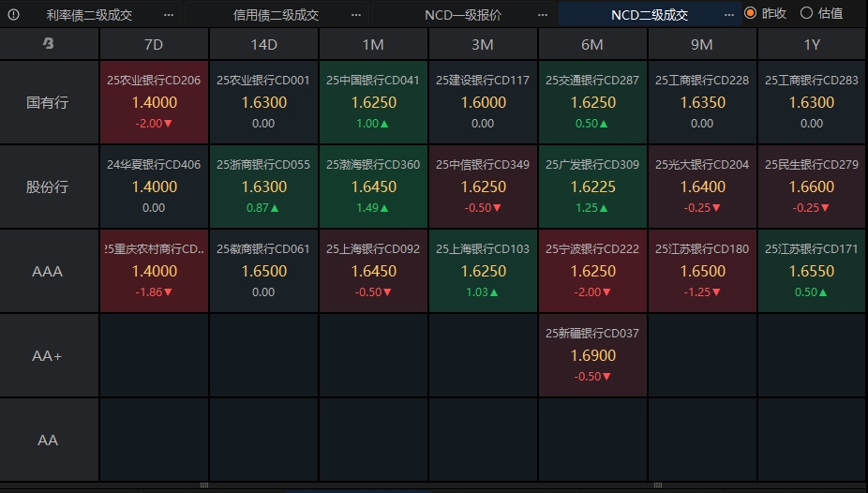Select the 估值 radio button
The image size is (868, 493).
pyautogui.click(x=806, y=13)
